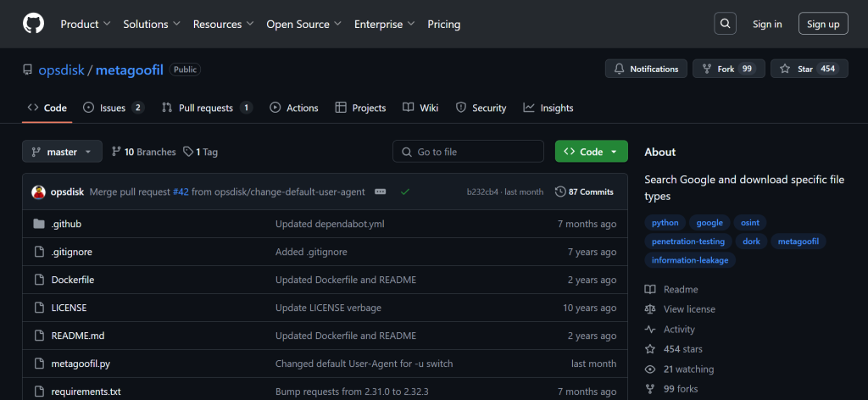Click the file icon beside LICENSE
This screenshot has height=400, width=868.
(x=39, y=308)
